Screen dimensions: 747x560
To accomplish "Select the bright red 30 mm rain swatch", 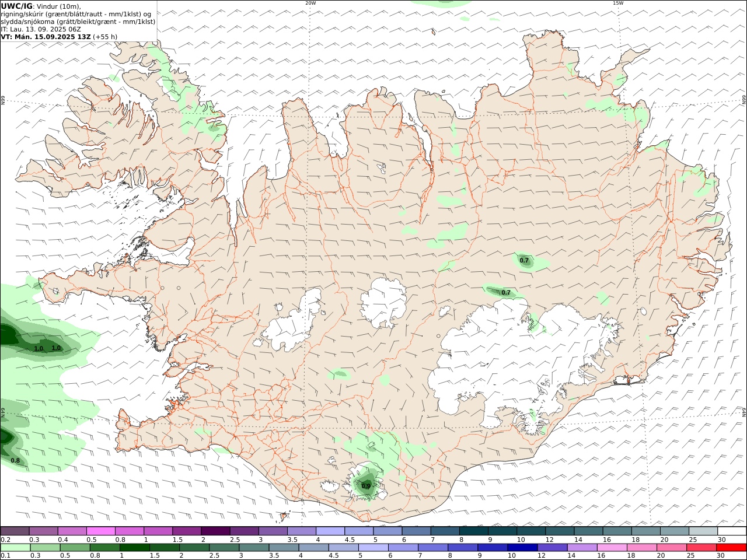I will tap(731, 547).
